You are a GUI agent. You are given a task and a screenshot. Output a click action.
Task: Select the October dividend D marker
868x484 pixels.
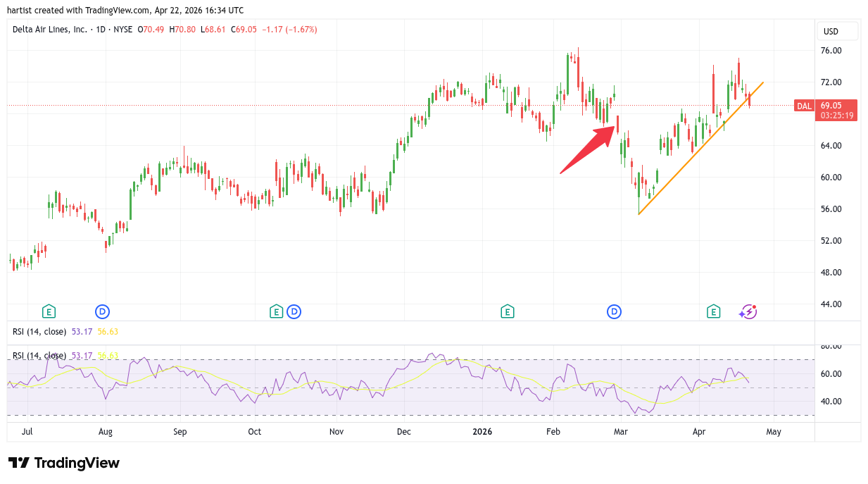click(294, 311)
